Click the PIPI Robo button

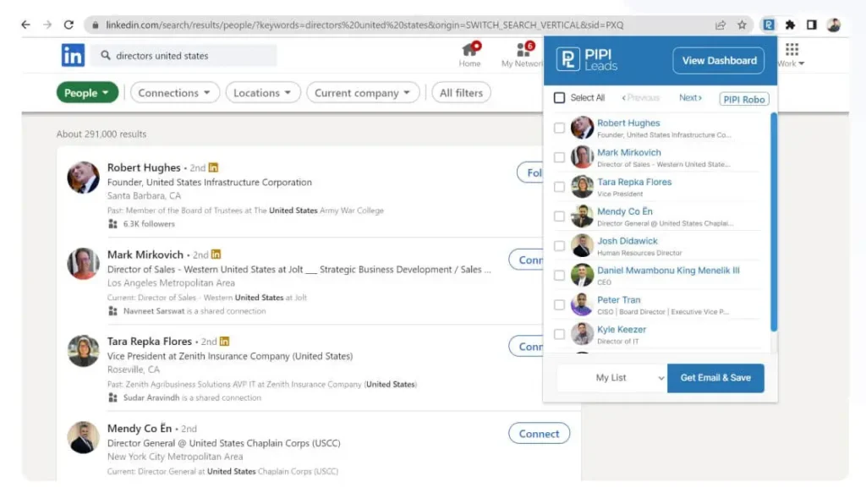744,100
